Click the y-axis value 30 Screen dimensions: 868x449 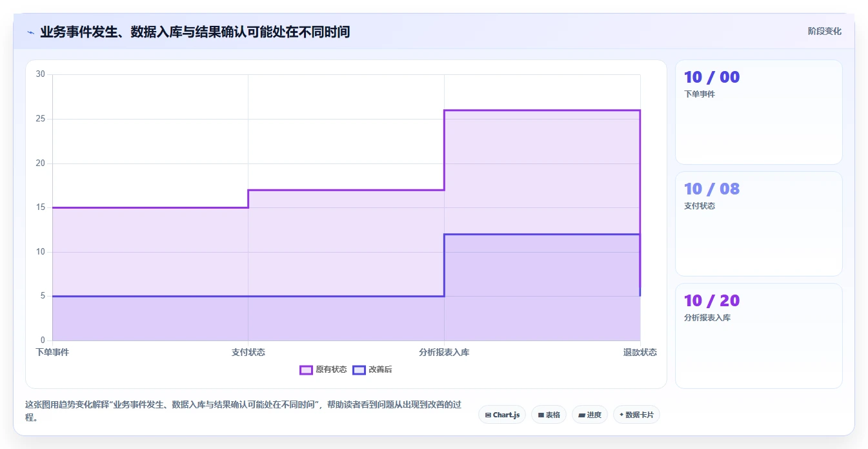click(x=41, y=74)
